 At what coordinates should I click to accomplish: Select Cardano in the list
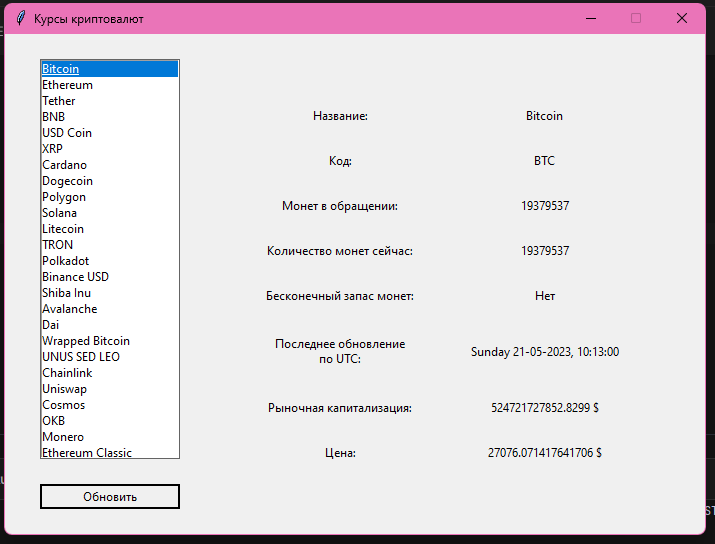coord(110,165)
